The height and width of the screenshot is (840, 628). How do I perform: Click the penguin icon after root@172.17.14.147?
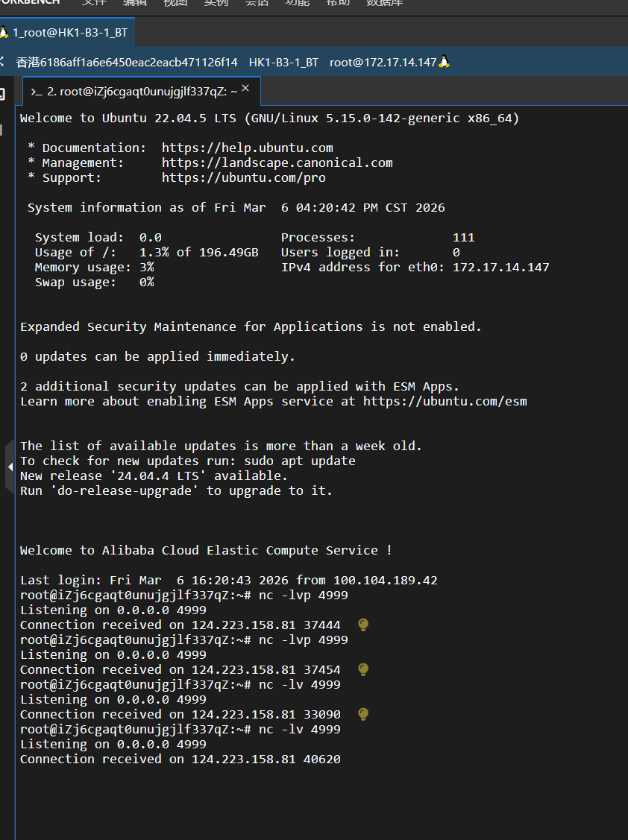[x=445, y=62]
